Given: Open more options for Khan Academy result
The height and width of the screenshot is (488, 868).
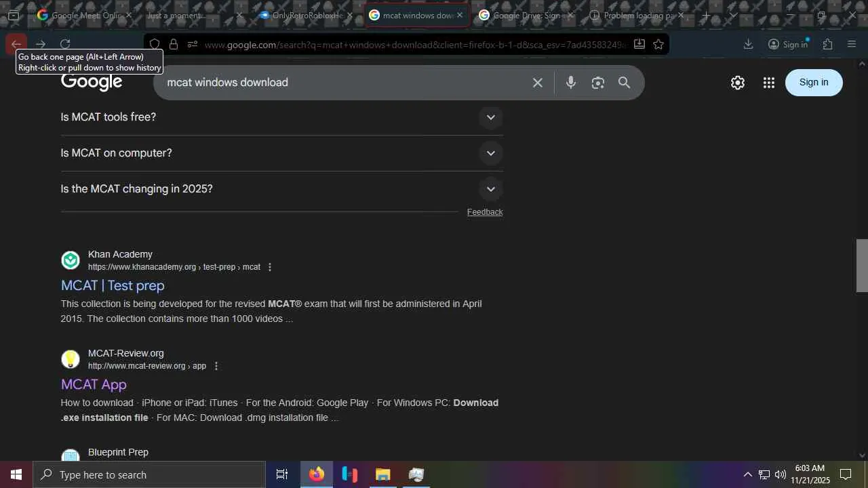Looking at the screenshot, I should [x=269, y=267].
